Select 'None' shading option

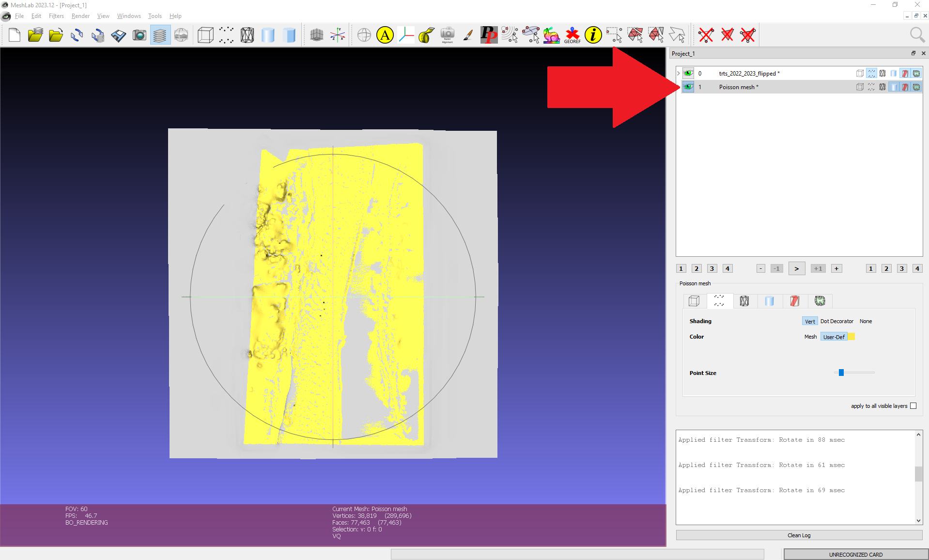pyautogui.click(x=866, y=321)
